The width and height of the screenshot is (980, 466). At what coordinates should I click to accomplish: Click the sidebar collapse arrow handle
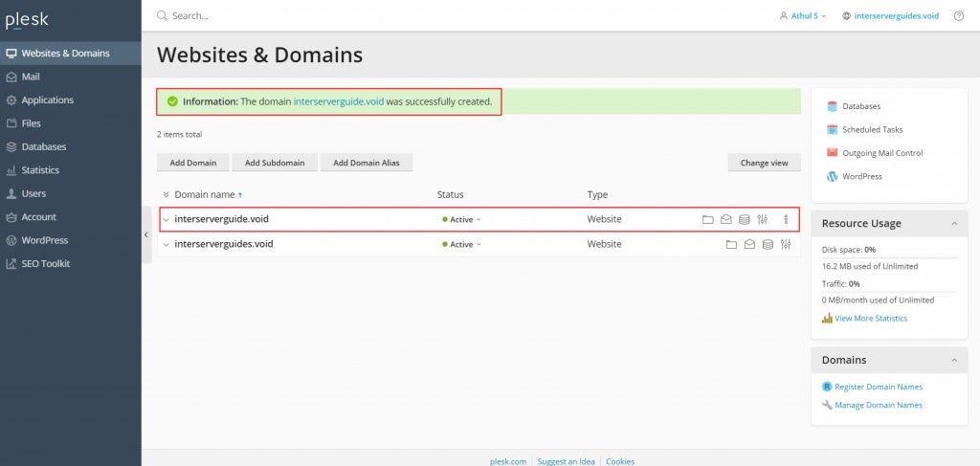(x=146, y=234)
